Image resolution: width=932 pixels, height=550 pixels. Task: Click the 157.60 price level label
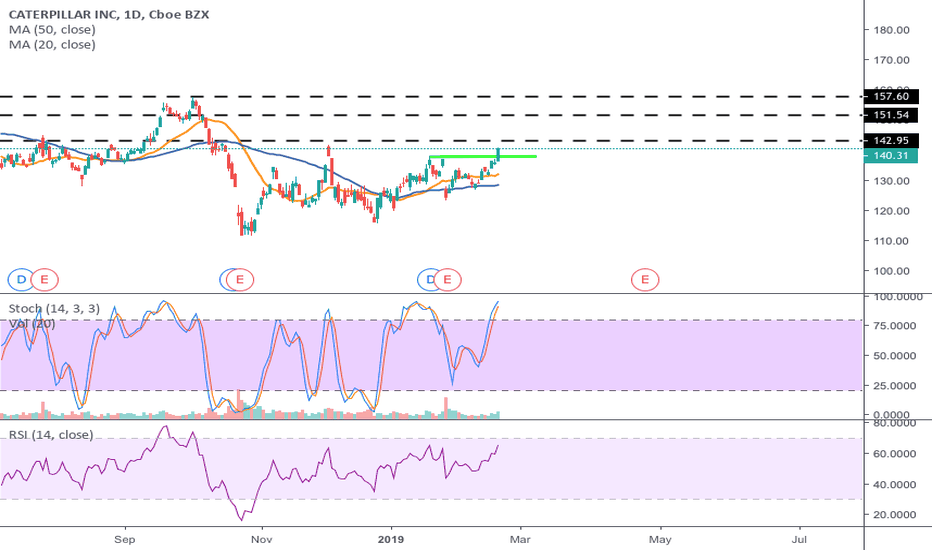(891, 96)
